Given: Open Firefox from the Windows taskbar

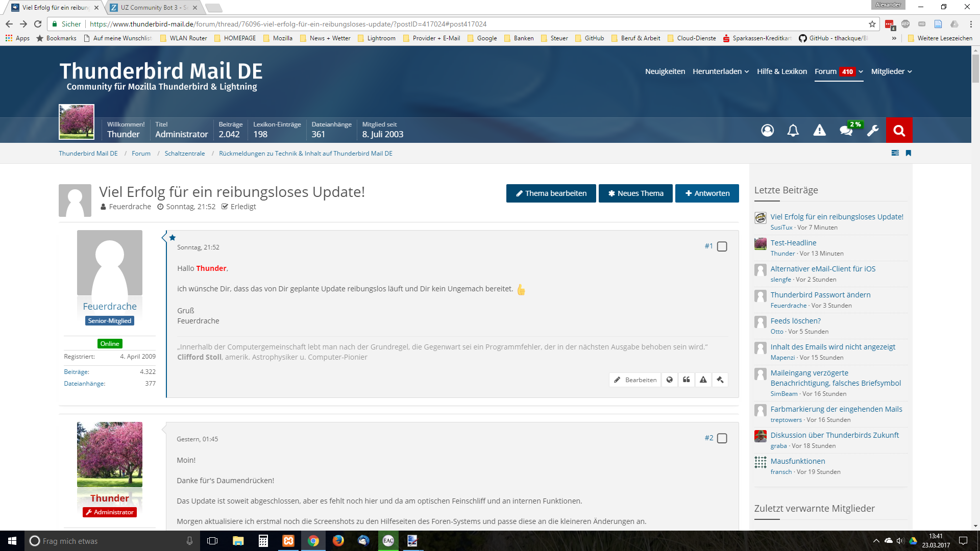Looking at the screenshot, I should pos(338,541).
